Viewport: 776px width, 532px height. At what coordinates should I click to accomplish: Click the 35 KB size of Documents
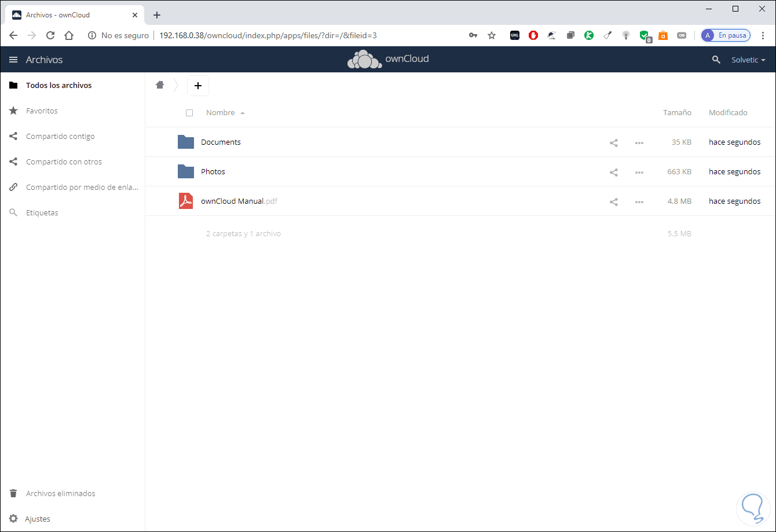coord(682,142)
